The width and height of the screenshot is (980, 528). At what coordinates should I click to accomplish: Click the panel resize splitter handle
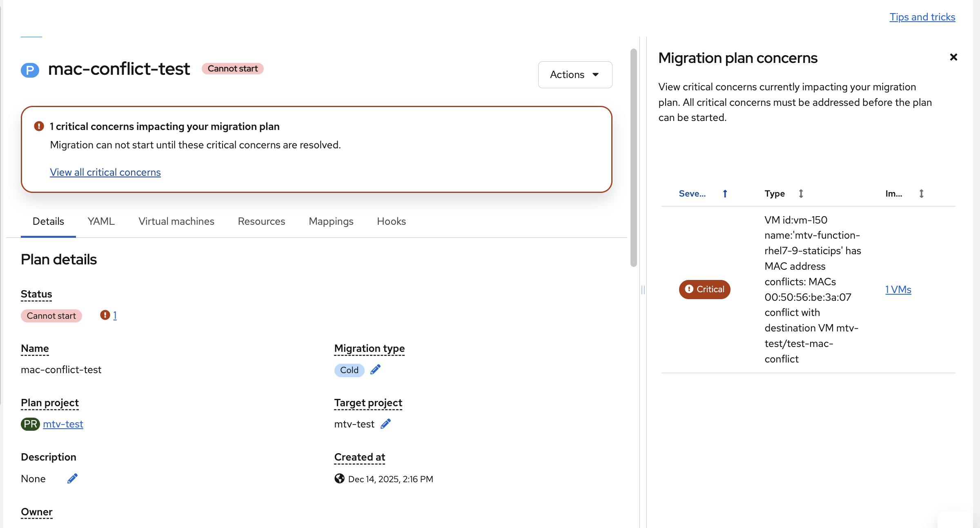tap(643, 290)
